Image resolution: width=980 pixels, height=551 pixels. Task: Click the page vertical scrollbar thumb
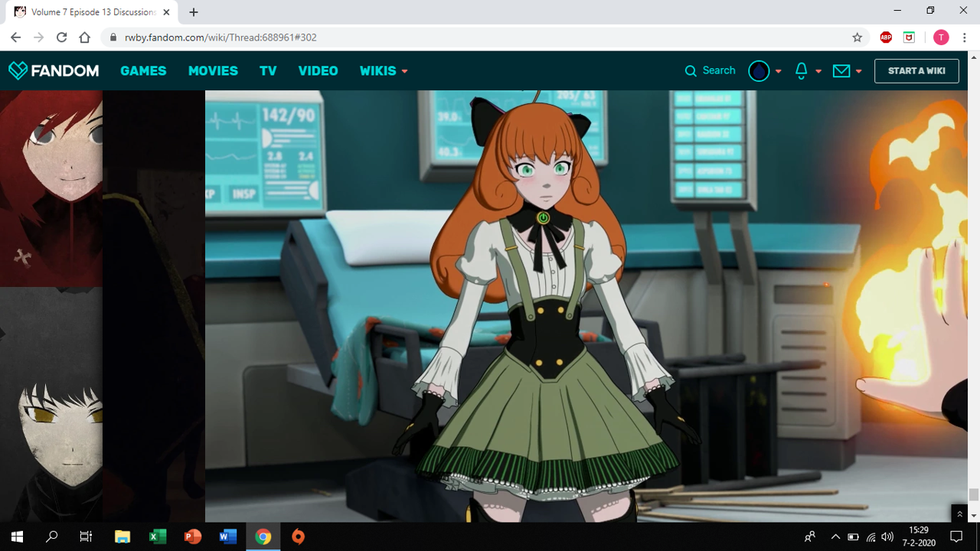pos(974,495)
